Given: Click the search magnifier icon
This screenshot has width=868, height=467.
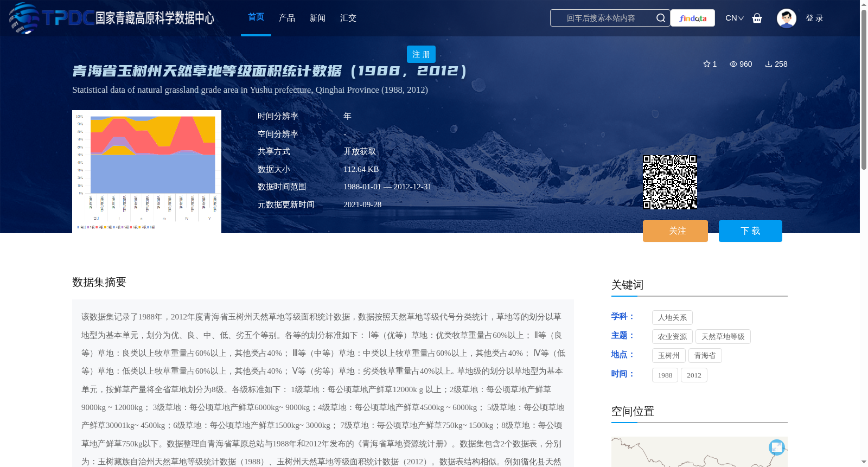Looking at the screenshot, I should [661, 18].
